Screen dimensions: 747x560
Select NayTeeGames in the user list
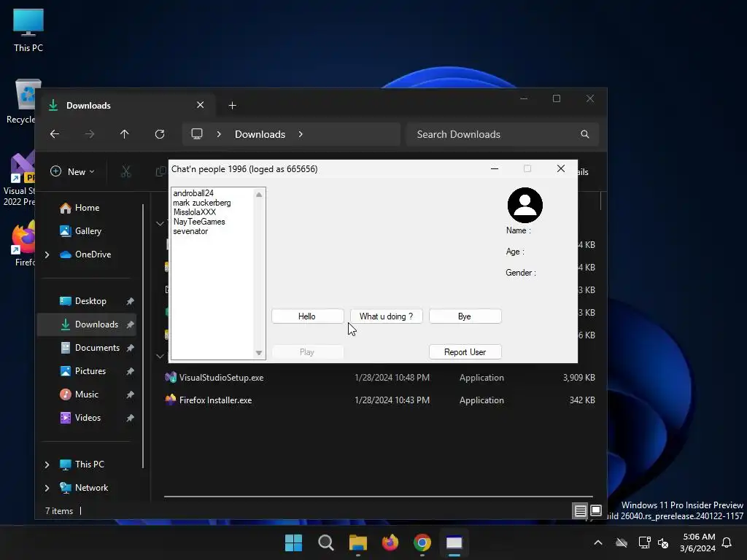(x=199, y=222)
